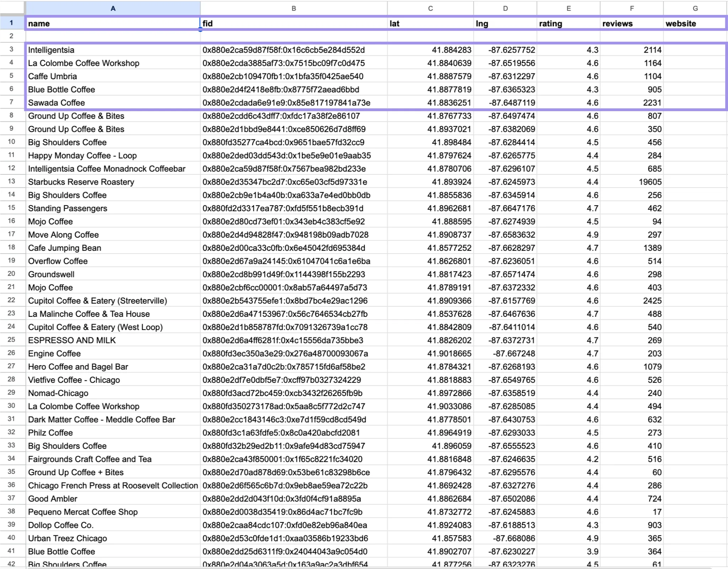728x569 pixels.
Task: Click the 'reviews' header cell
Action: tap(632, 23)
